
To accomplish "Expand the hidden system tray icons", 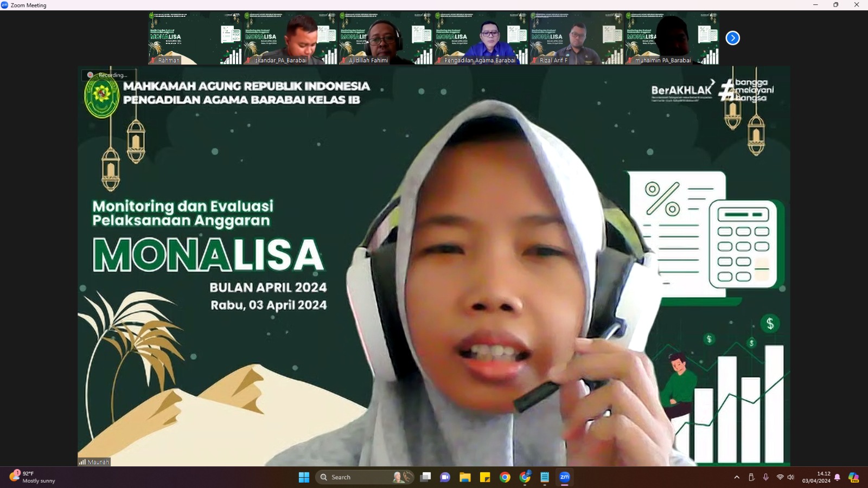I will tap(737, 477).
